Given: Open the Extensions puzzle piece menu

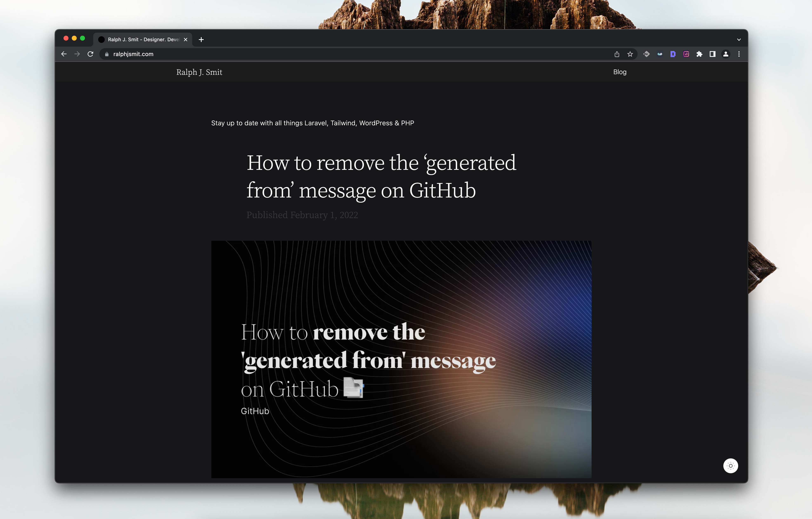Looking at the screenshot, I should tap(699, 54).
